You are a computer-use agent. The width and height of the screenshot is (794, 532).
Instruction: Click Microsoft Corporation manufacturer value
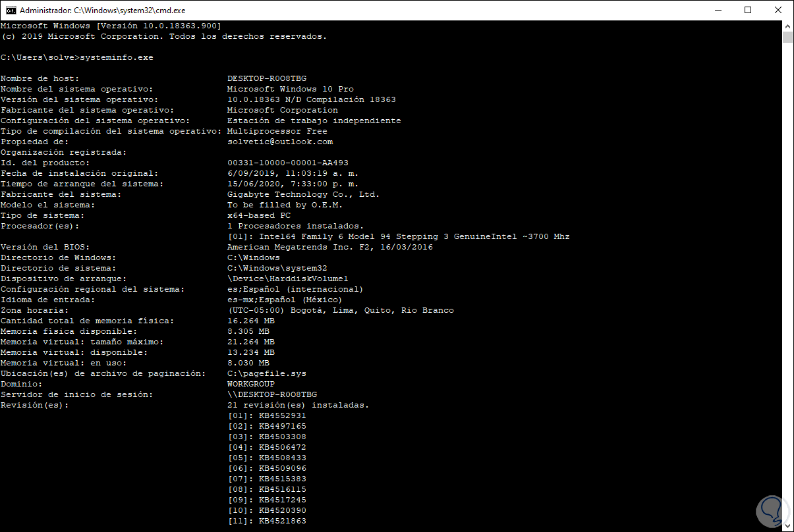pos(283,110)
